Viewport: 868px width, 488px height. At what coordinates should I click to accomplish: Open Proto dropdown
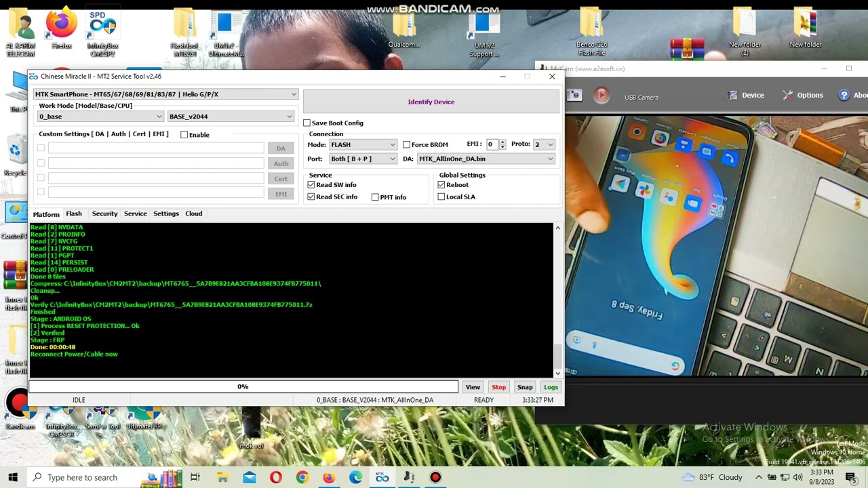(544, 144)
